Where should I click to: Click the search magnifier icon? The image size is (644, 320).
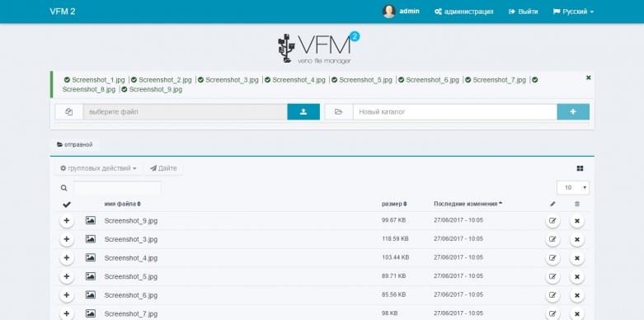click(63, 188)
